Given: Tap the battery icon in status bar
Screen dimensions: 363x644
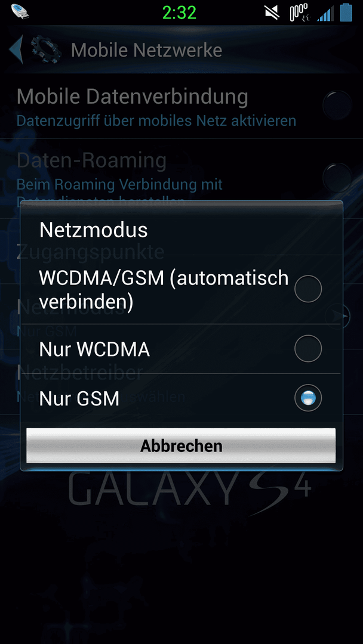Looking at the screenshot, I should (346, 12).
